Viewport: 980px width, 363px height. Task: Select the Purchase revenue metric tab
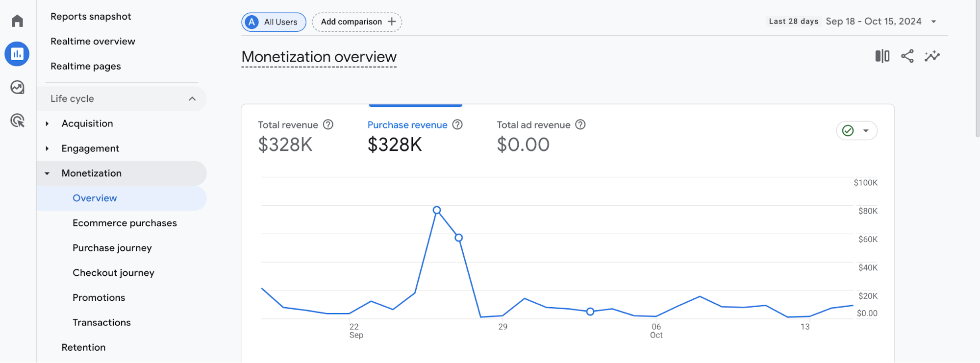[415, 136]
